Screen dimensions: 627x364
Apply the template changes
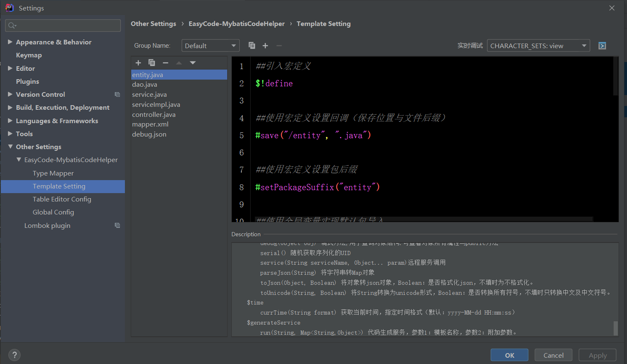[x=597, y=355]
